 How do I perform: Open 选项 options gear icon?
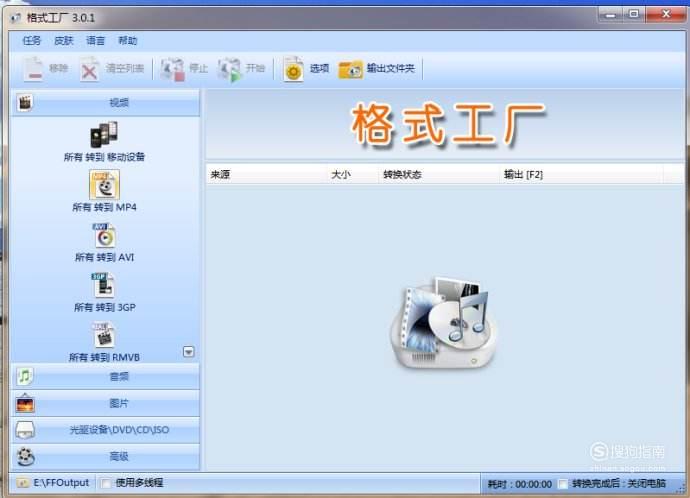click(293, 70)
